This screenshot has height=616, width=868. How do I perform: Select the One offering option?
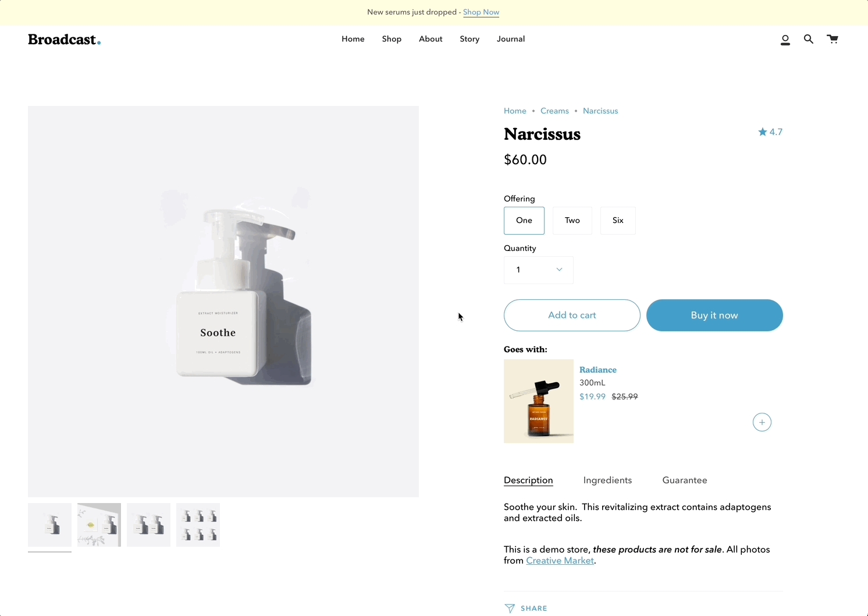524,221
